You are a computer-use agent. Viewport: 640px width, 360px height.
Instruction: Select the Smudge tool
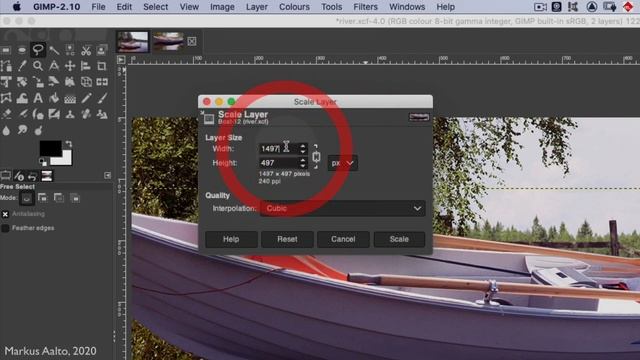22,130
